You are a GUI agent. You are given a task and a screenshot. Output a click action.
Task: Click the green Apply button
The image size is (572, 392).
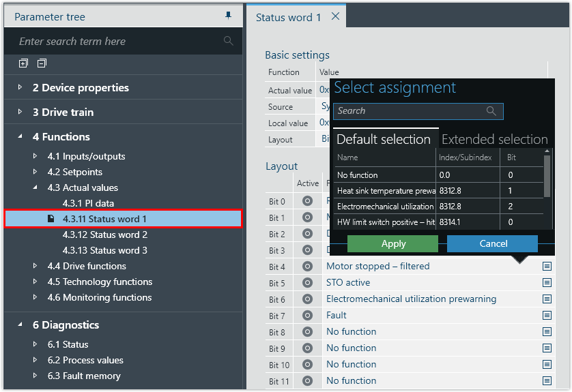point(392,243)
